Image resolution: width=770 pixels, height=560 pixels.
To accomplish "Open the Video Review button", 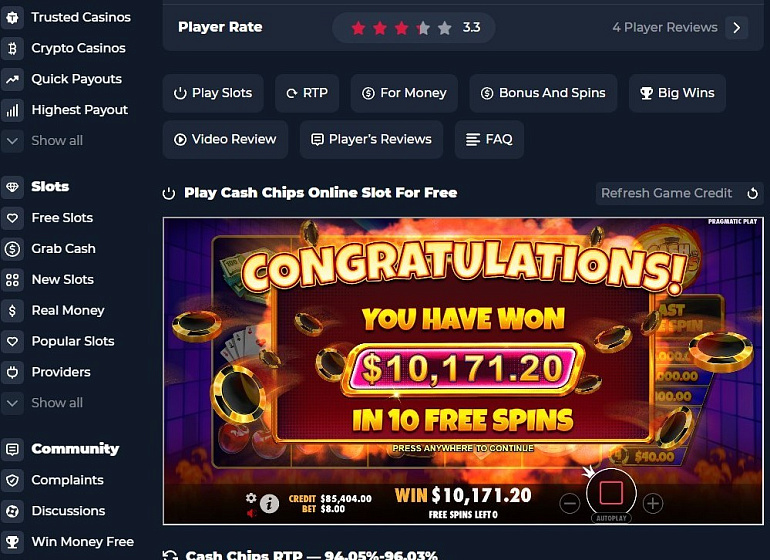I will click(225, 140).
